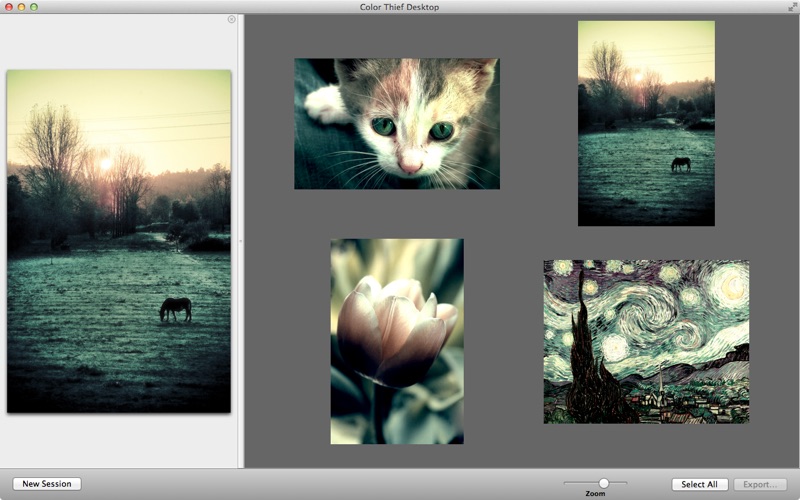This screenshot has width=800, height=500.
Task: Select the Starry Night painting thumbnail
Action: pyautogui.click(x=646, y=342)
